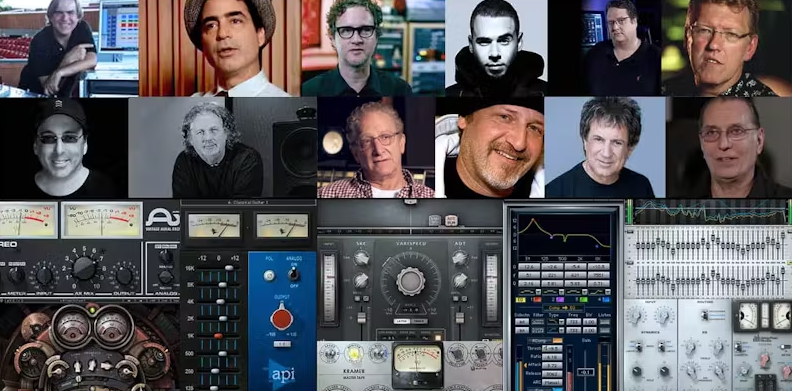
Task: Click the int sidechain button
Action: coord(522,330)
